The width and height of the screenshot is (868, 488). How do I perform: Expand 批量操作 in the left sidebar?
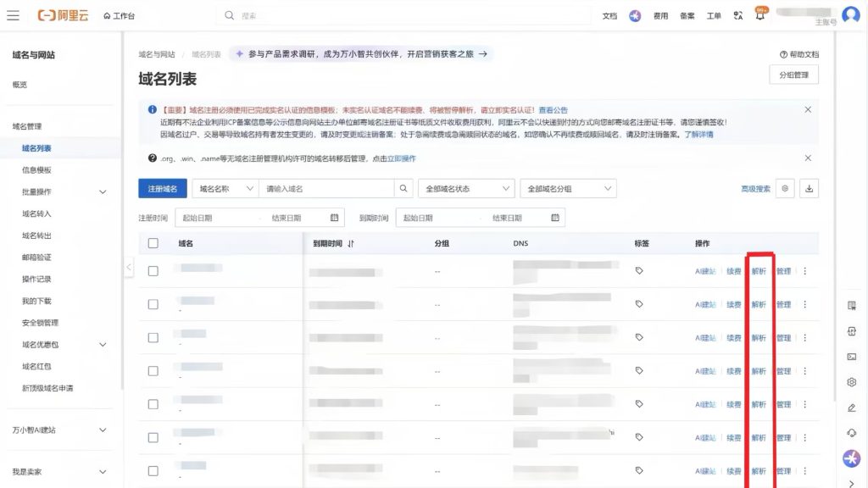tap(103, 192)
